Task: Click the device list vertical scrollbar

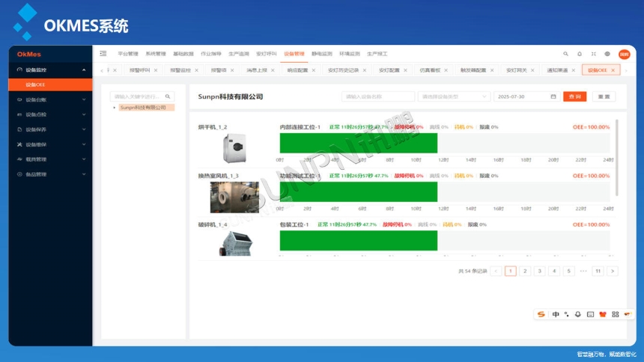Action: pyautogui.click(x=616, y=158)
